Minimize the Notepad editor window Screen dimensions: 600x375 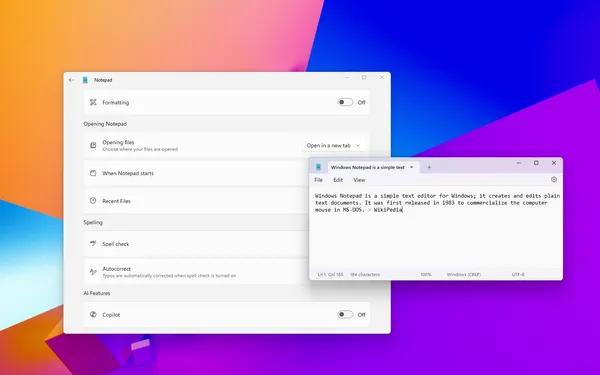pyautogui.click(x=519, y=163)
